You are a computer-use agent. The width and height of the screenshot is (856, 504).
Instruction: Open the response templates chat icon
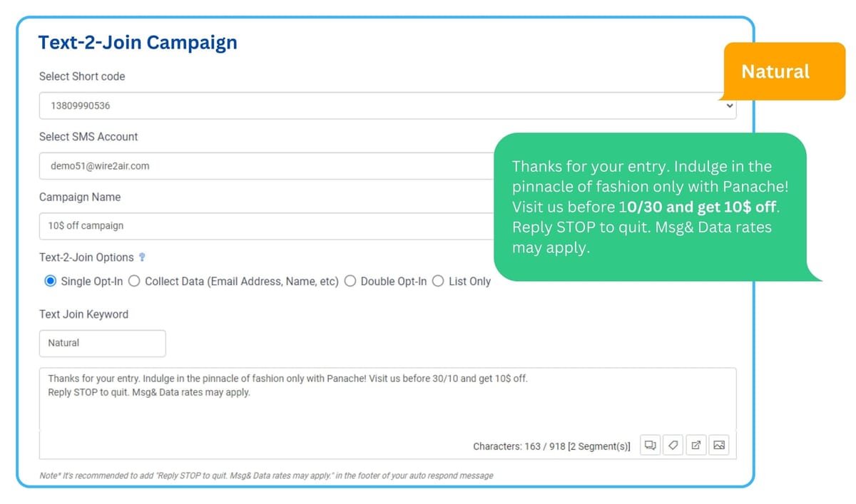[650, 444]
